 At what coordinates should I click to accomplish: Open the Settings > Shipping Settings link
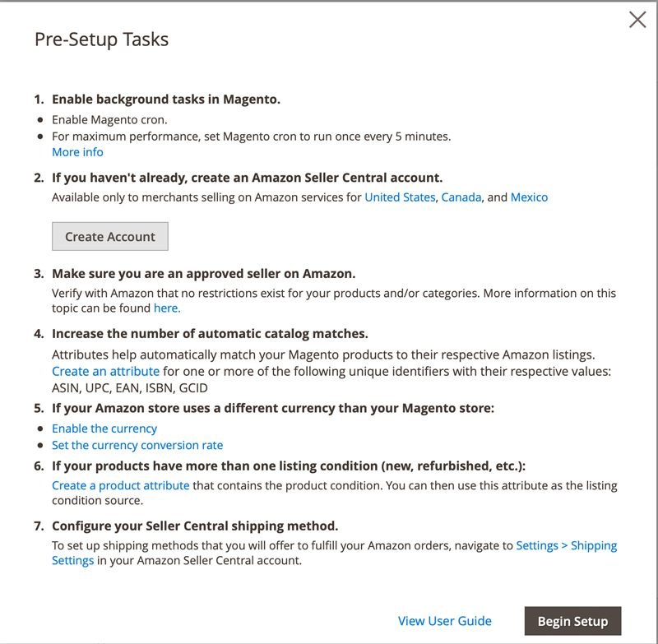[567, 545]
